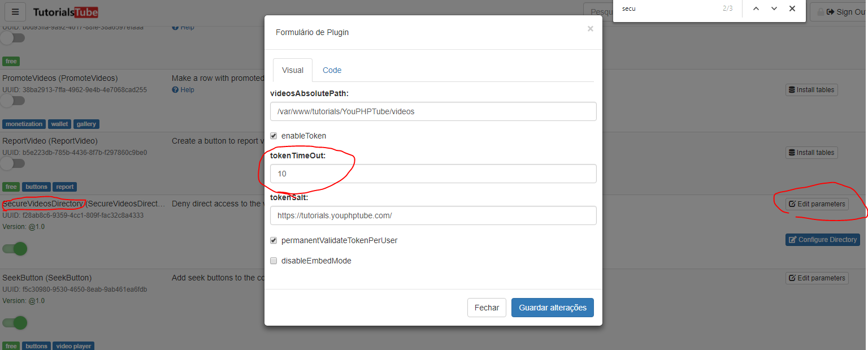
Task: Switch to the Code tab
Action: 332,70
